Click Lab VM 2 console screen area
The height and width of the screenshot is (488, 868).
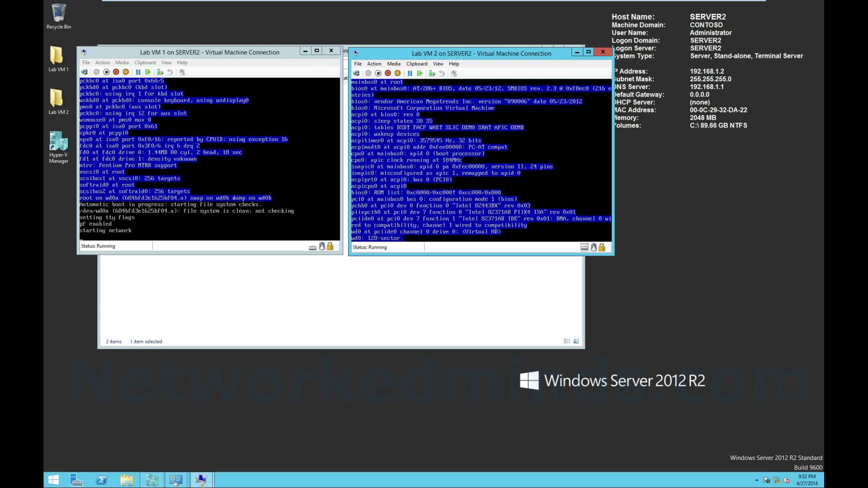tap(481, 160)
